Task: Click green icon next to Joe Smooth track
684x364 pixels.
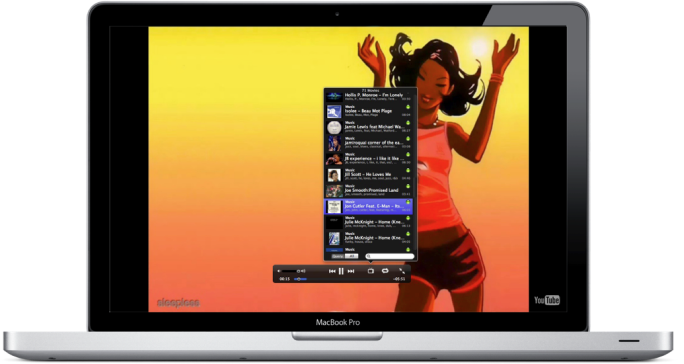Action: (x=408, y=186)
